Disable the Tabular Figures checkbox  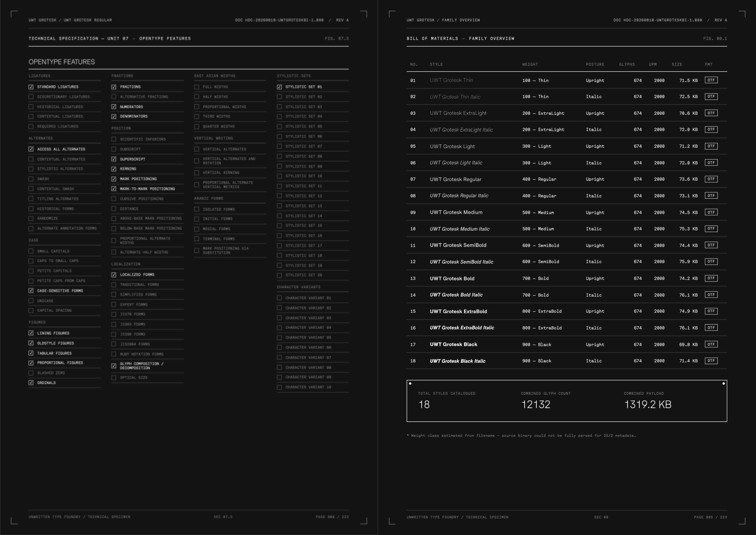click(31, 353)
